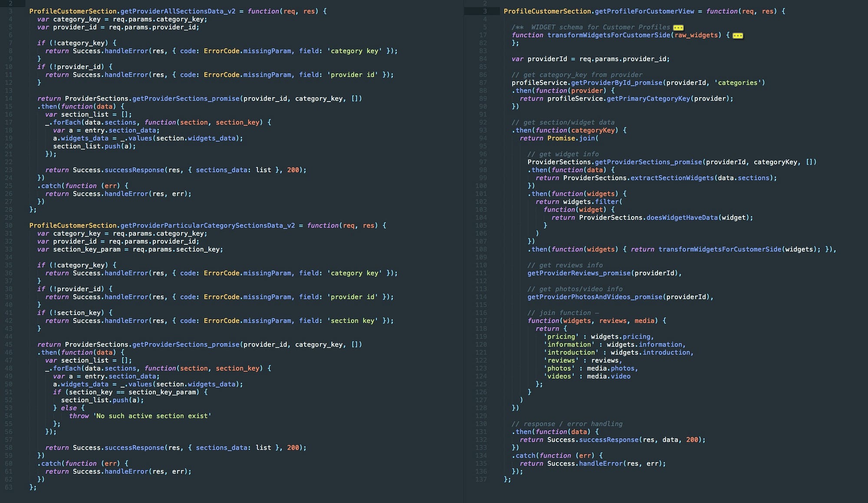Click line number 137 in right gutter
The width and height of the screenshot is (868, 503).
coord(481,479)
